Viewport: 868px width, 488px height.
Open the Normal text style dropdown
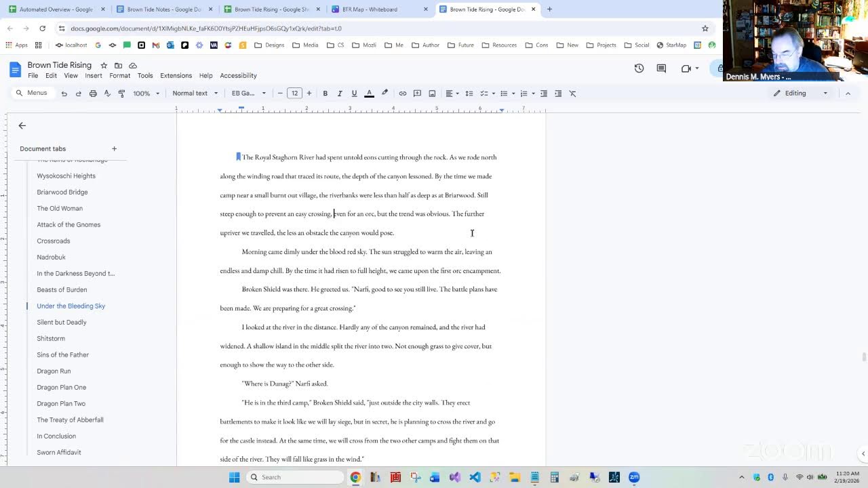pyautogui.click(x=195, y=94)
